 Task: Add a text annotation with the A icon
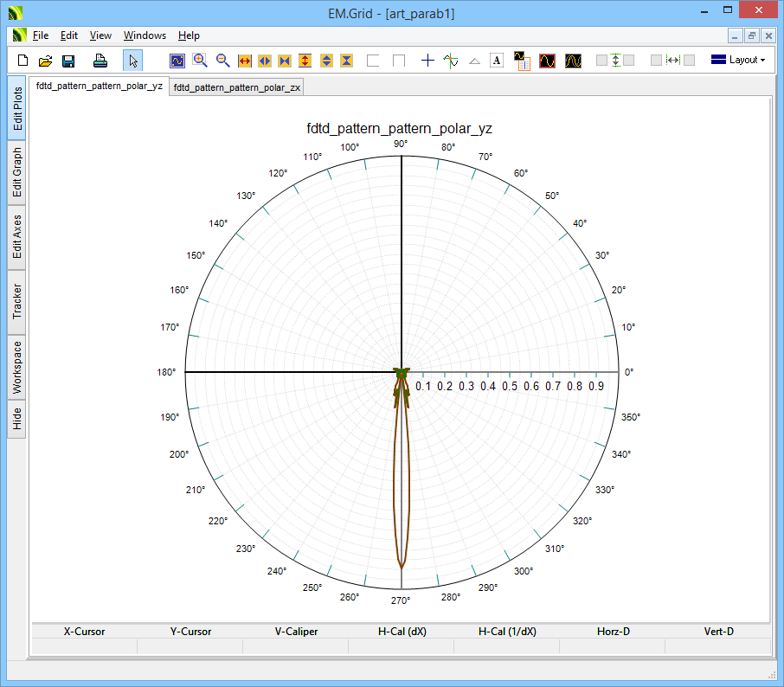tap(497, 61)
